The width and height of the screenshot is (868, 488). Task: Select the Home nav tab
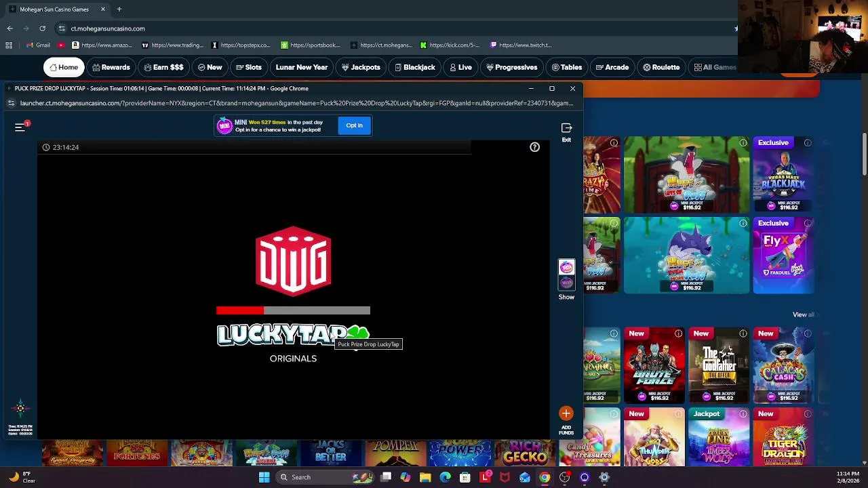(x=64, y=67)
